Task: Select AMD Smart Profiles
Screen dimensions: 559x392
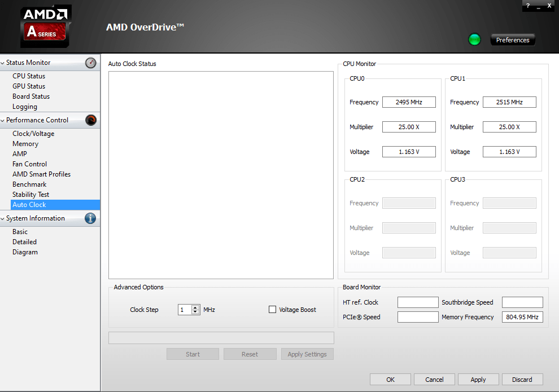Action: pos(41,174)
